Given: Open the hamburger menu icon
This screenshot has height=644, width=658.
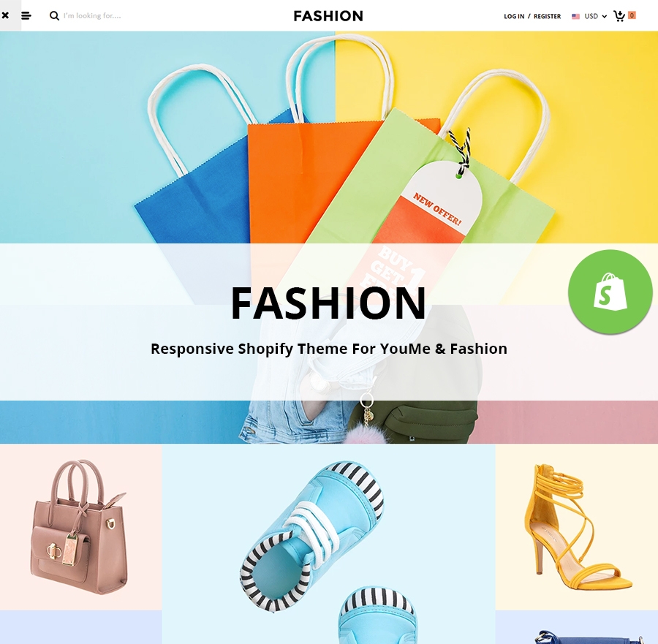Looking at the screenshot, I should coord(26,16).
